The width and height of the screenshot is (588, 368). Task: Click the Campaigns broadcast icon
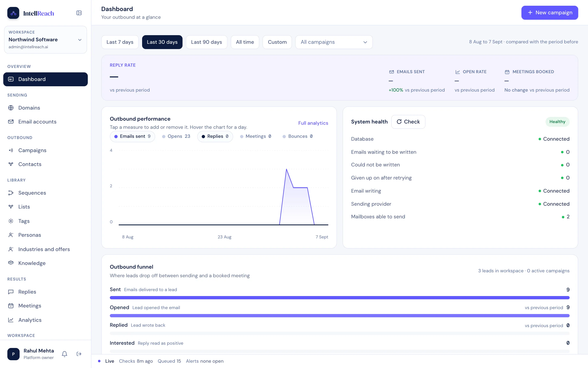(x=11, y=150)
